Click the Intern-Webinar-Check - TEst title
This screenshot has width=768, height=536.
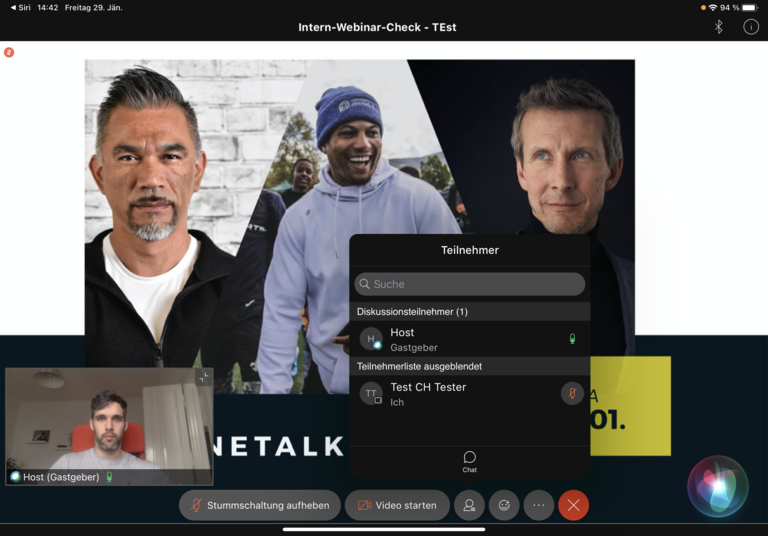pos(377,27)
